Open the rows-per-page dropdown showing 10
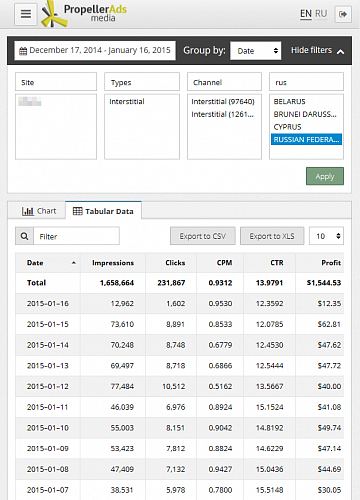This screenshot has width=360, height=500. click(x=326, y=236)
